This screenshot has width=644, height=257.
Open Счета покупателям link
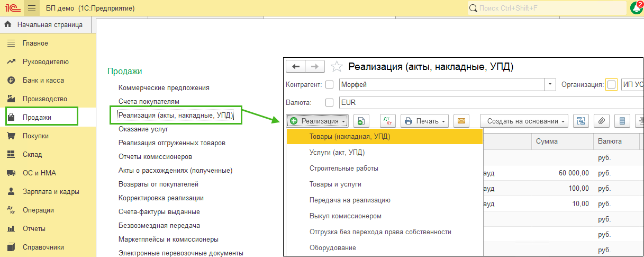tap(149, 101)
